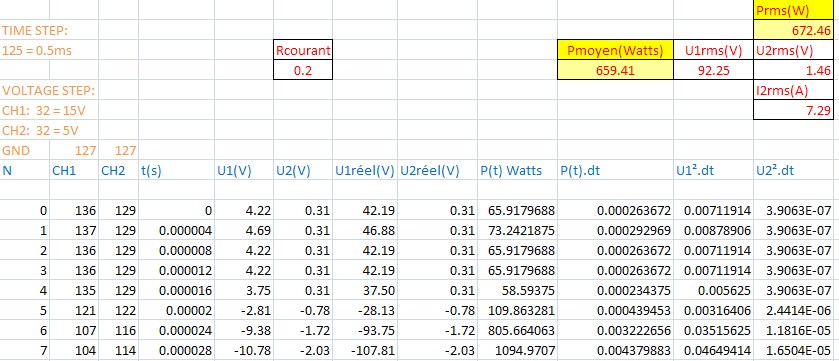Click the Prms value 672.46
Image resolution: width=839 pixels, height=361 pixels.
tap(796, 30)
